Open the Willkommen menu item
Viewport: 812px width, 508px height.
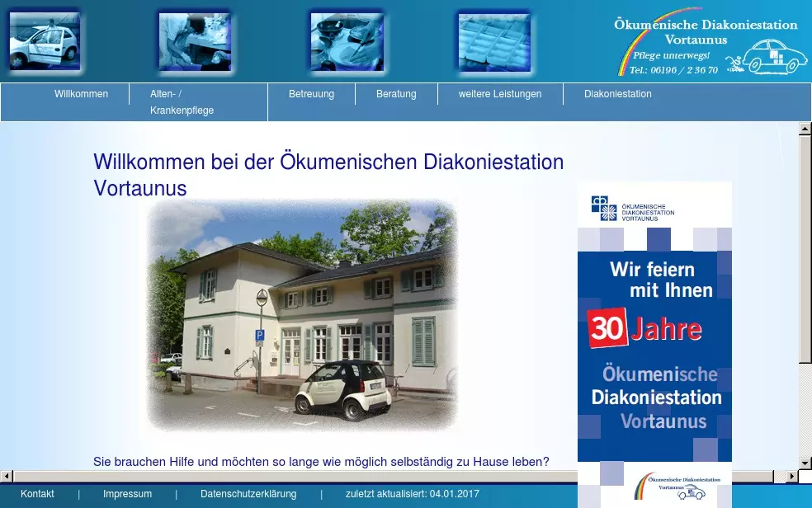(81, 94)
